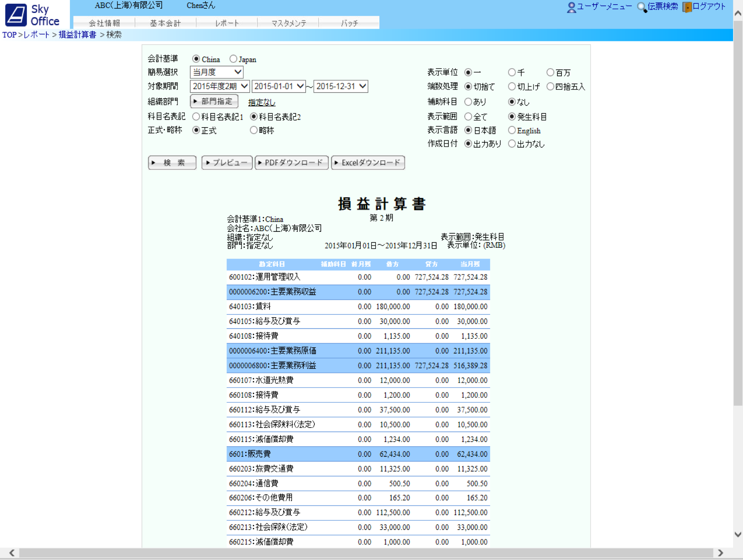Click the 損益計算書 breadcrumb link

(77, 35)
